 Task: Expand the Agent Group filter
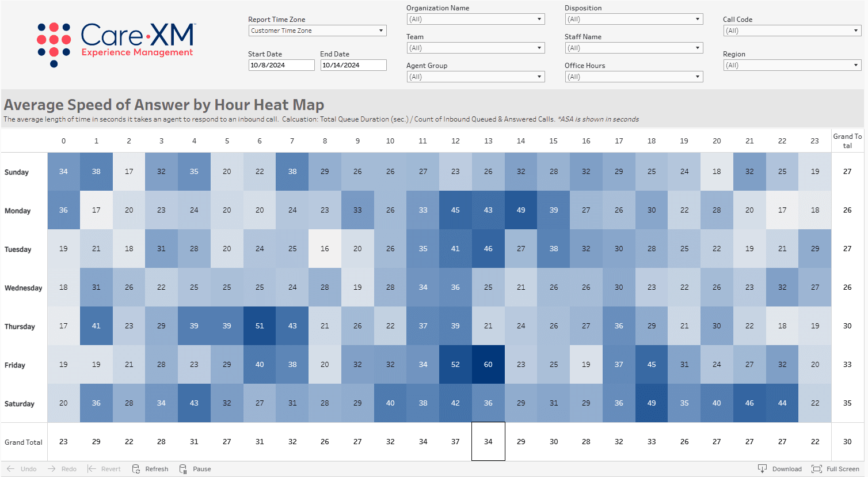point(539,76)
